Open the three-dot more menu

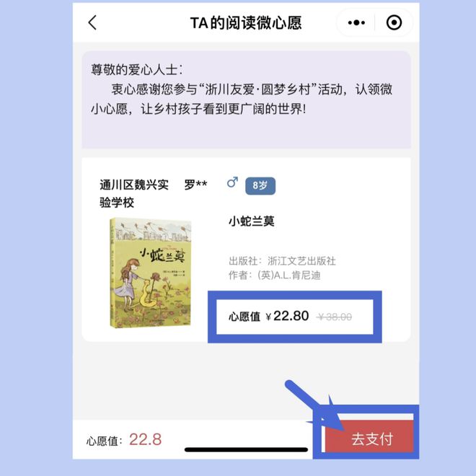[356, 23]
